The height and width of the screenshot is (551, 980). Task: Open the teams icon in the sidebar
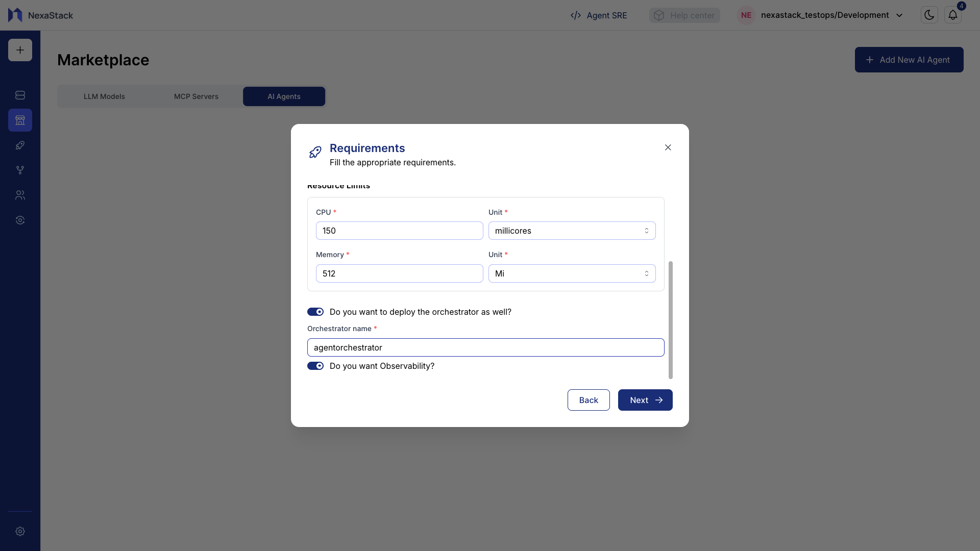[20, 195]
